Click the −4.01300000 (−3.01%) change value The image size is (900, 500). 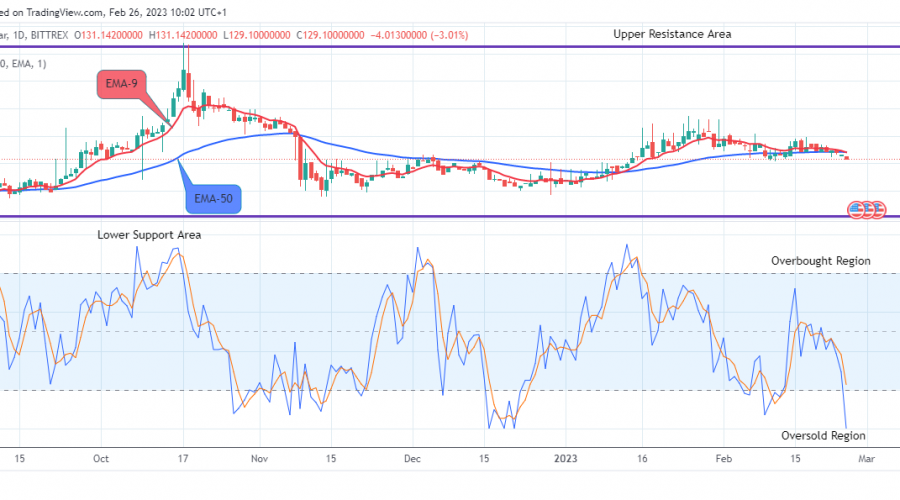(x=419, y=35)
